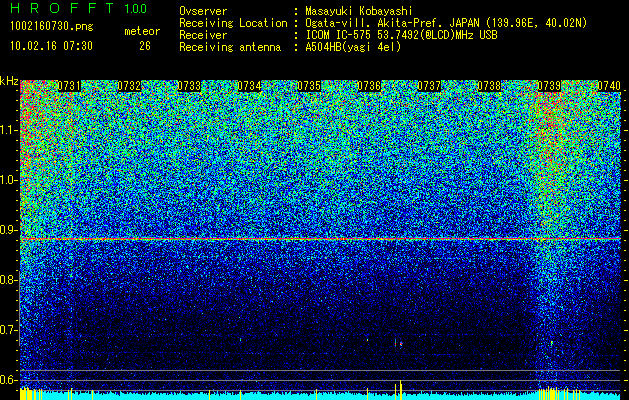Click the kHz axis unit label

pyautogui.click(x=9, y=81)
